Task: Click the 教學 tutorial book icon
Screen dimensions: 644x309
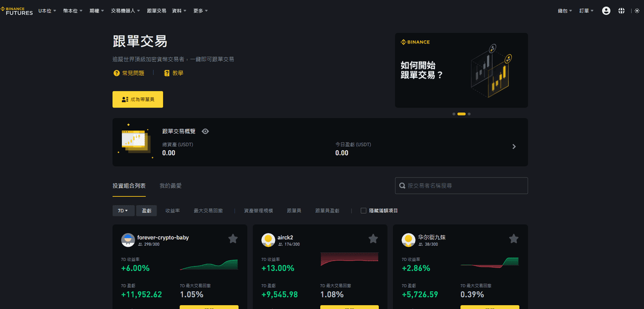Action: click(x=167, y=73)
